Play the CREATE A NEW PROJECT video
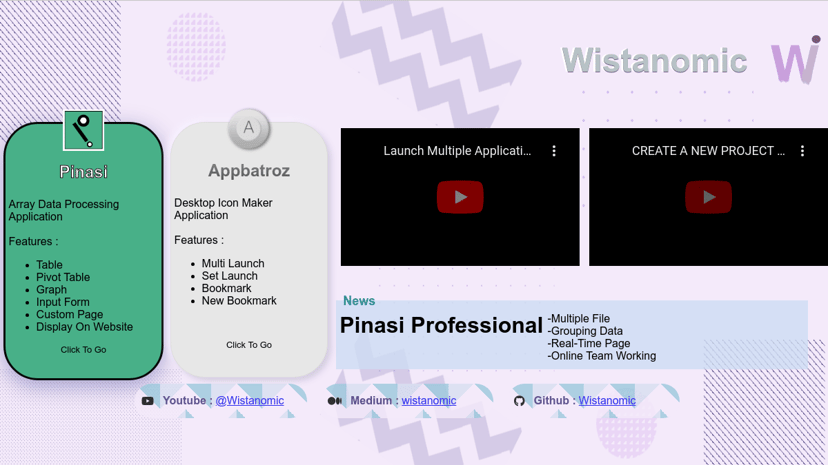 pyautogui.click(x=708, y=197)
